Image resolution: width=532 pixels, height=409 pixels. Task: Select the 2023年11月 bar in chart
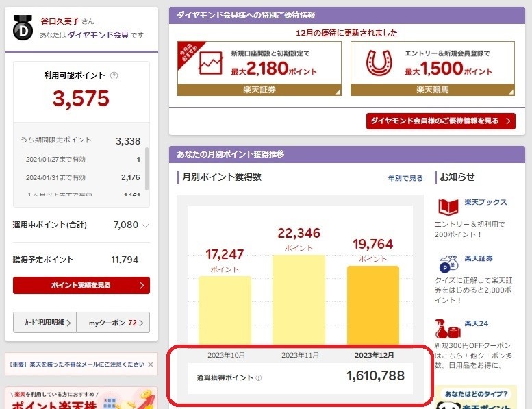(x=299, y=300)
